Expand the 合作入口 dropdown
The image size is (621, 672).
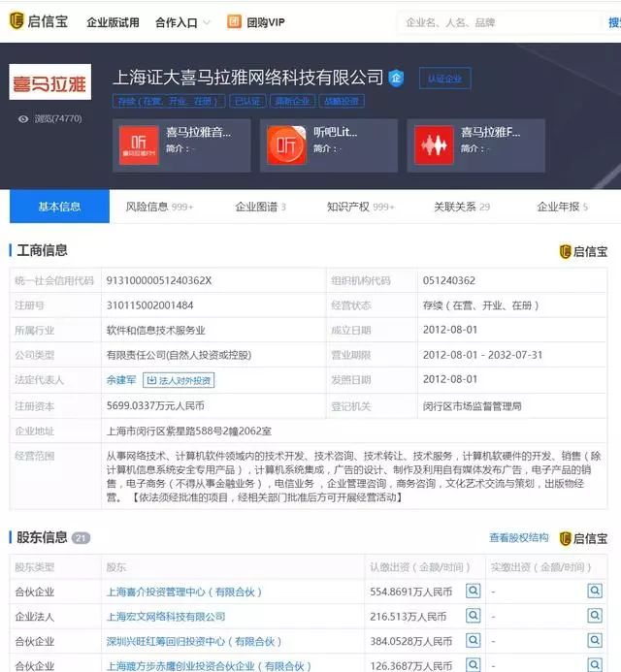182,22
